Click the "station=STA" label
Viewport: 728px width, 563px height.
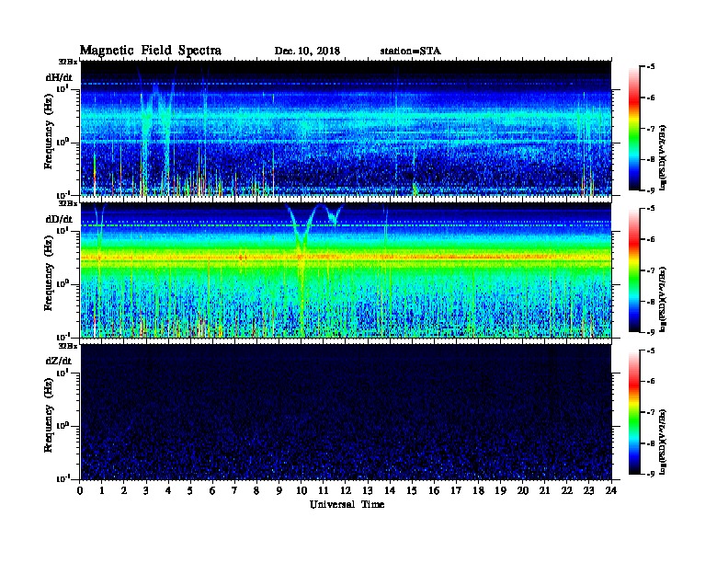[x=411, y=52]
